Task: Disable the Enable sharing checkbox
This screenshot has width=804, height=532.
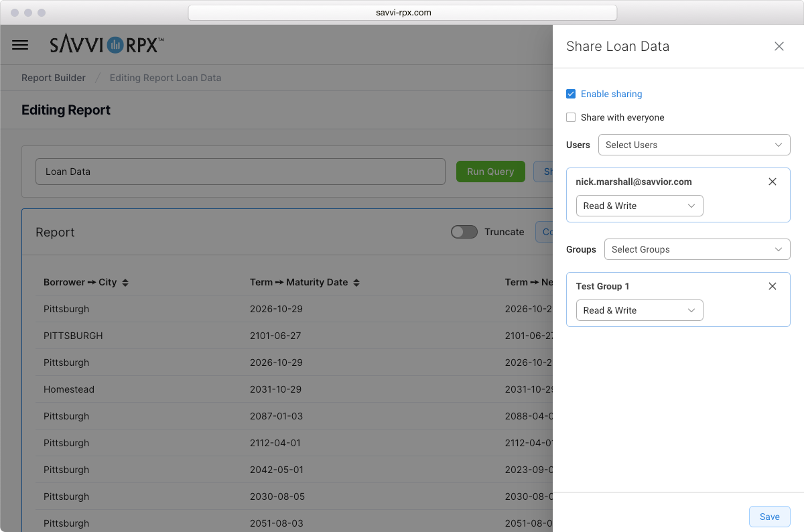Action: [x=571, y=94]
